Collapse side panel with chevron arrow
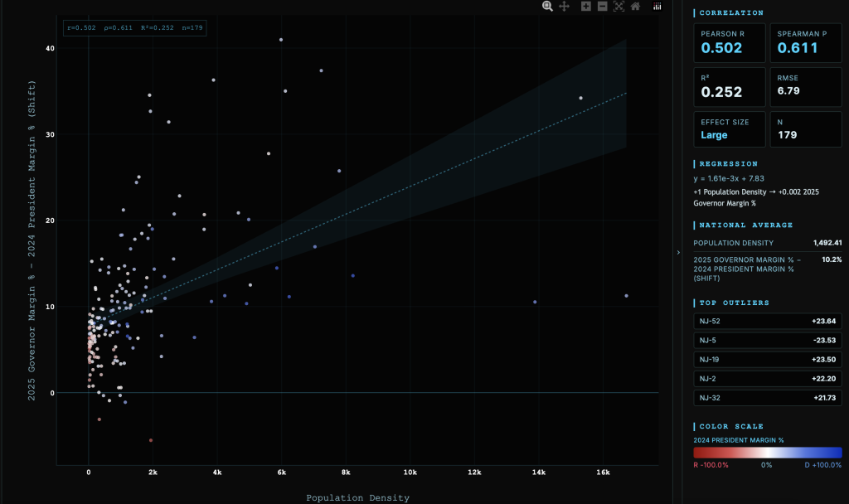Viewport: 849px width, 504px height. [678, 252]
